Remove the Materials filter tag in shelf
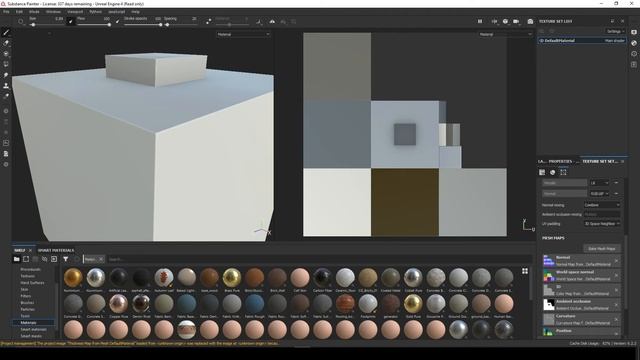The image size is (640, 360). click(101, 259)
